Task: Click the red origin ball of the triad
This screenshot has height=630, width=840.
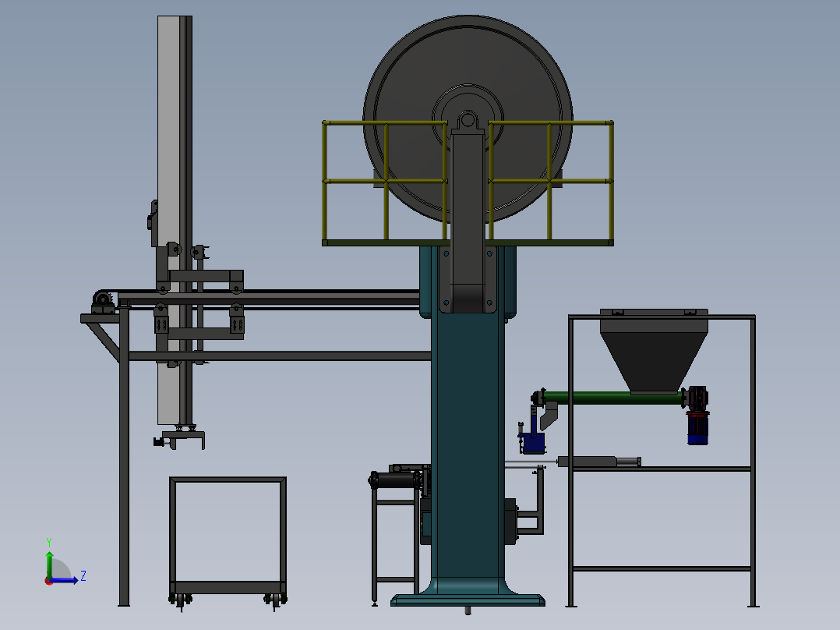Action: click(x=49, y=581)
